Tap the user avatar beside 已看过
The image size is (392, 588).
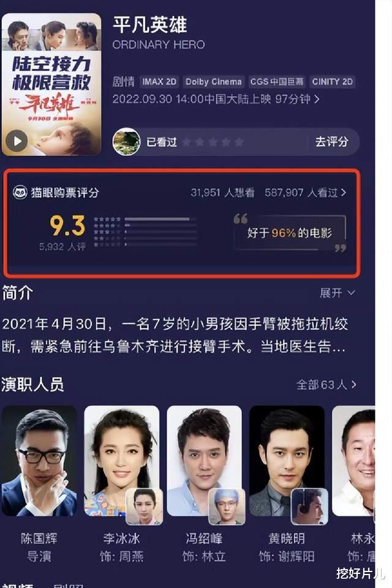pos(127,142)
